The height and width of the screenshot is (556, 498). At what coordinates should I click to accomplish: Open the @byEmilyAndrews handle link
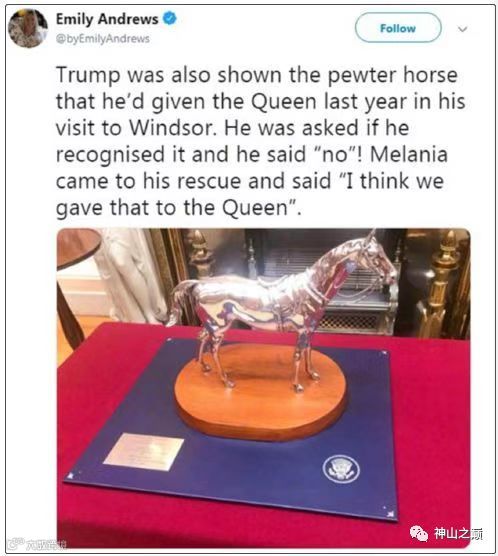[103, 39]
